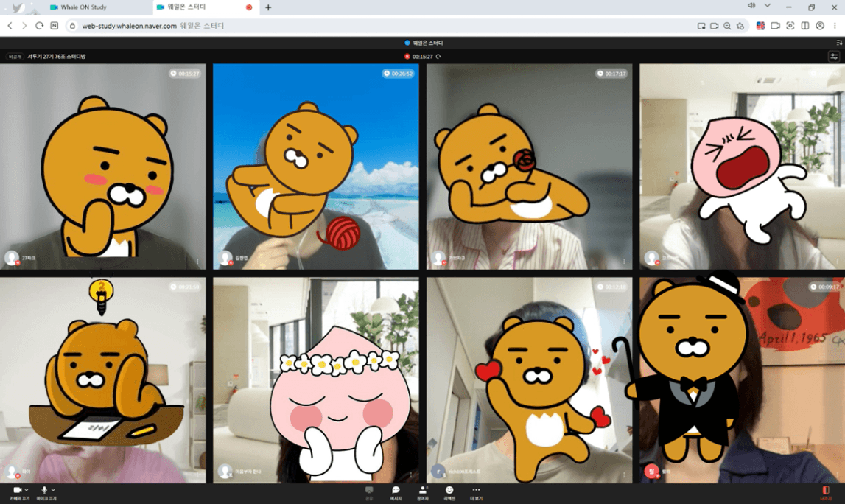
Task: Expand the tab list chevron in title bar
Action: (768, 6)
